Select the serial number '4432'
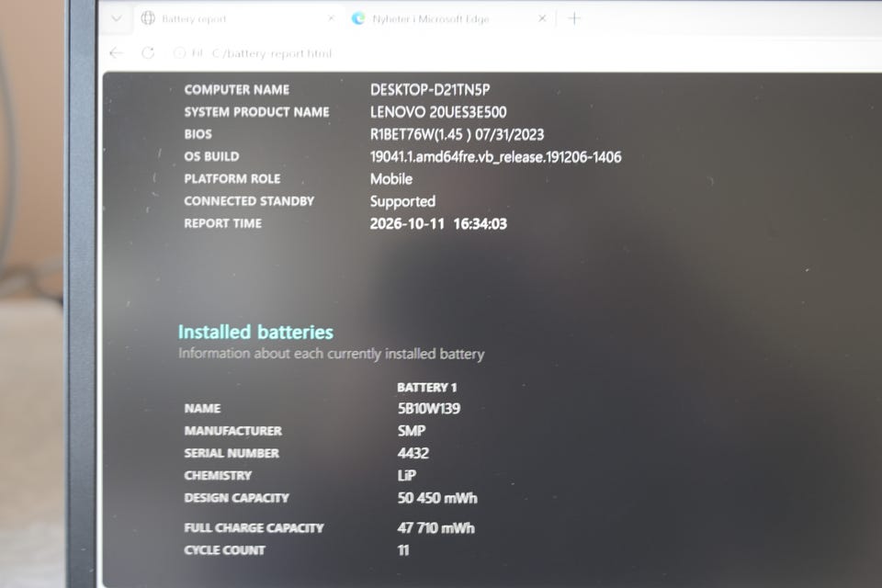This screenshot has width=882, height=588. pos(413,454)
